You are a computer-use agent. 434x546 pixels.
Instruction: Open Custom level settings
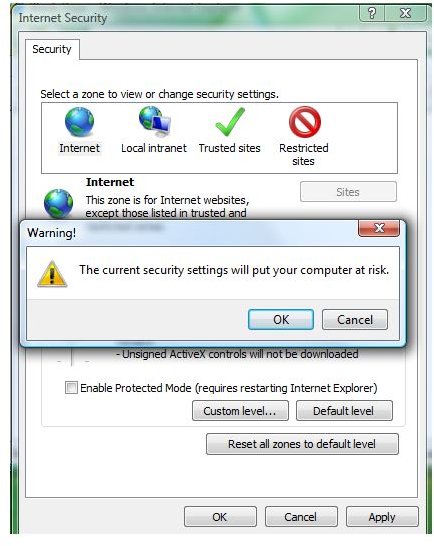240,411
